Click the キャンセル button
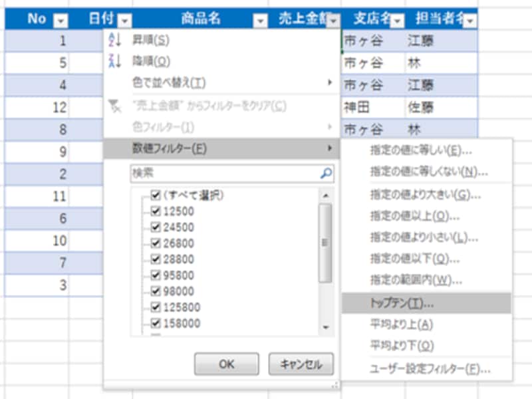 (301, 364)
